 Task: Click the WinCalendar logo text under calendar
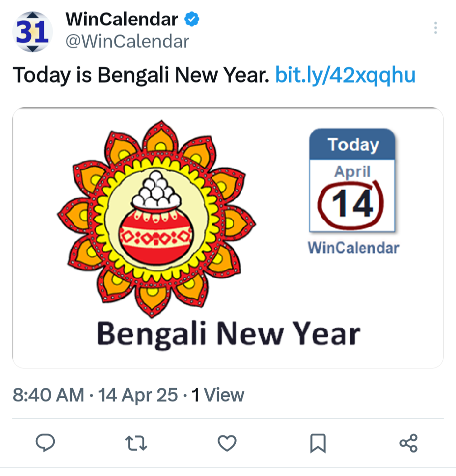click(x=353, y=248)
